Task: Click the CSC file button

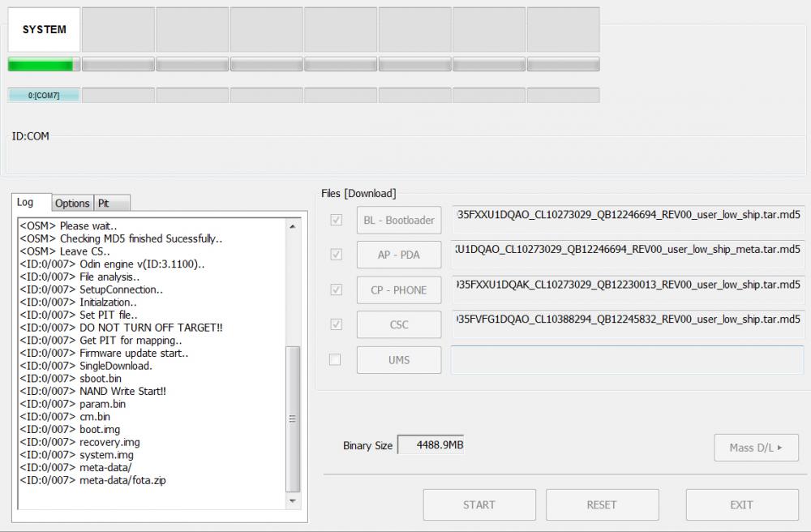Action: click(399, 324)
